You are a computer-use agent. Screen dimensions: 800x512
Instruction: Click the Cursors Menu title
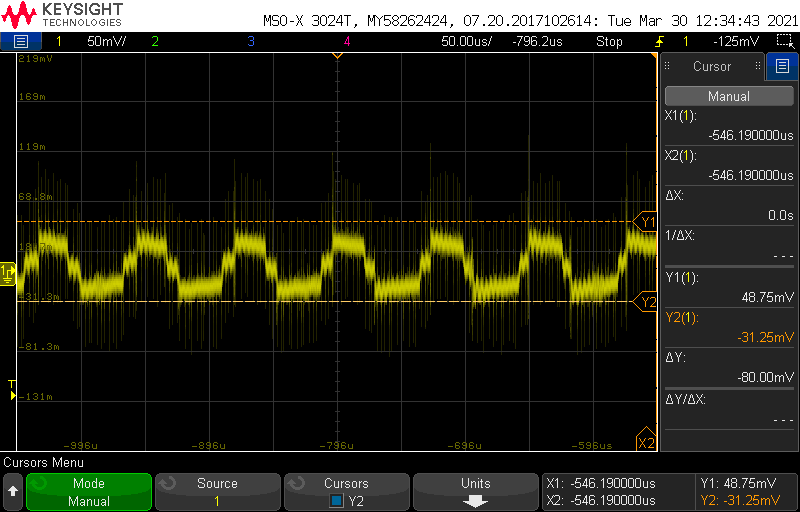pyautogui.click(x=43, y=463)
